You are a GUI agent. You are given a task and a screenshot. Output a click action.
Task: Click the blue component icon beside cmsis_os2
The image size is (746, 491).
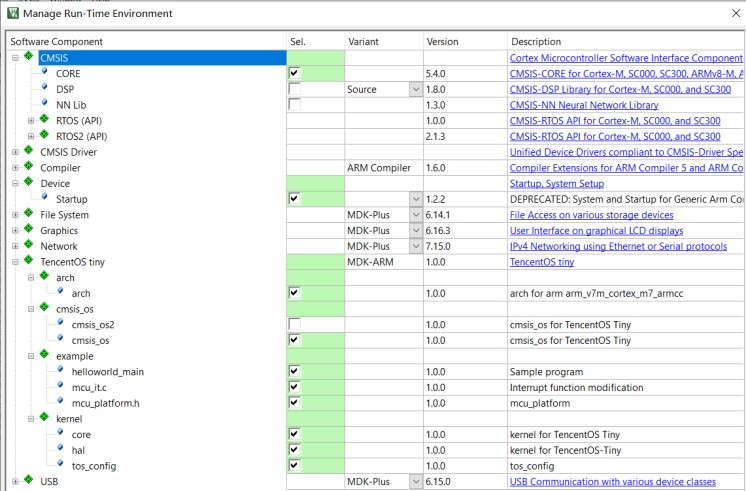[x=60, y=323]
